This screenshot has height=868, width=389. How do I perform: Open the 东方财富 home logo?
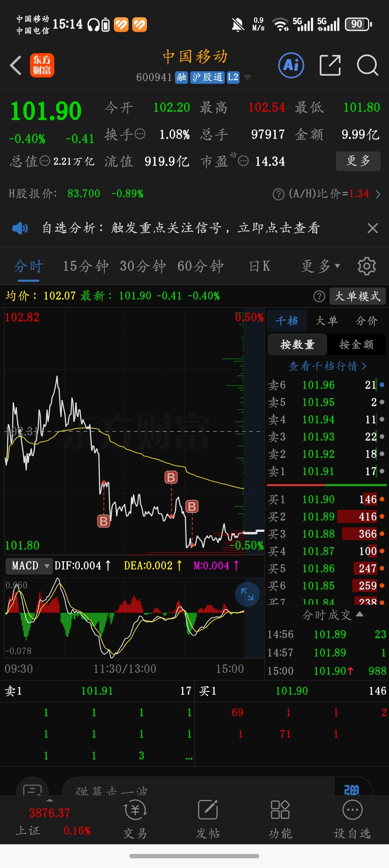point(42,65)
